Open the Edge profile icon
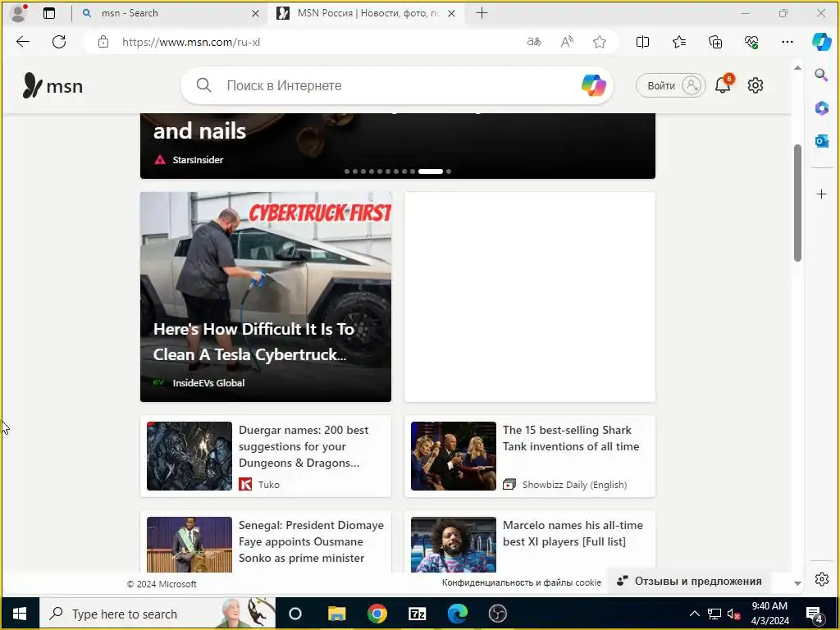The image size is (840, 630). pyautogui.click(x=19, y=13)
